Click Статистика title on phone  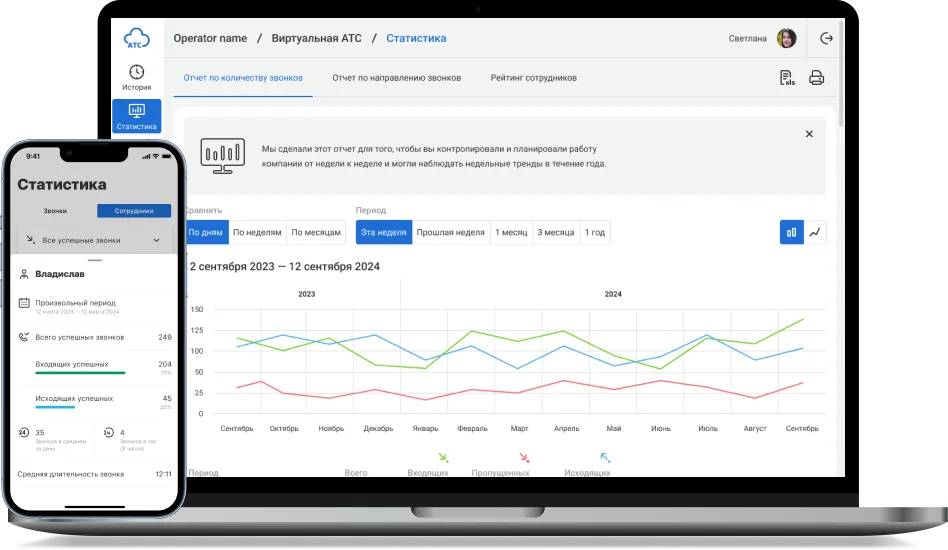pyautogui.click(x=62, y=184)
